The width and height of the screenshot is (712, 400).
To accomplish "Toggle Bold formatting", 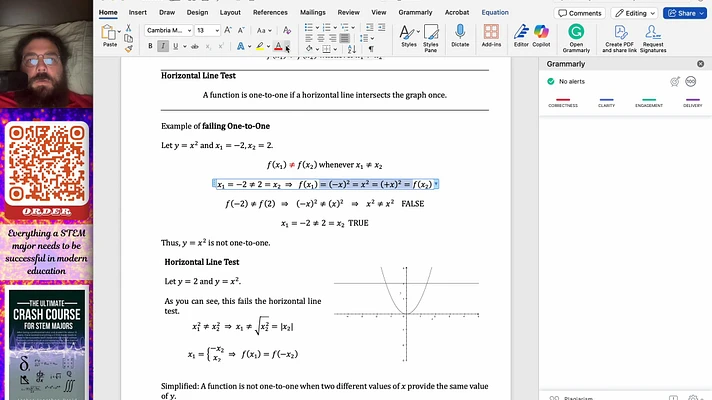I will tap(150, 46).
